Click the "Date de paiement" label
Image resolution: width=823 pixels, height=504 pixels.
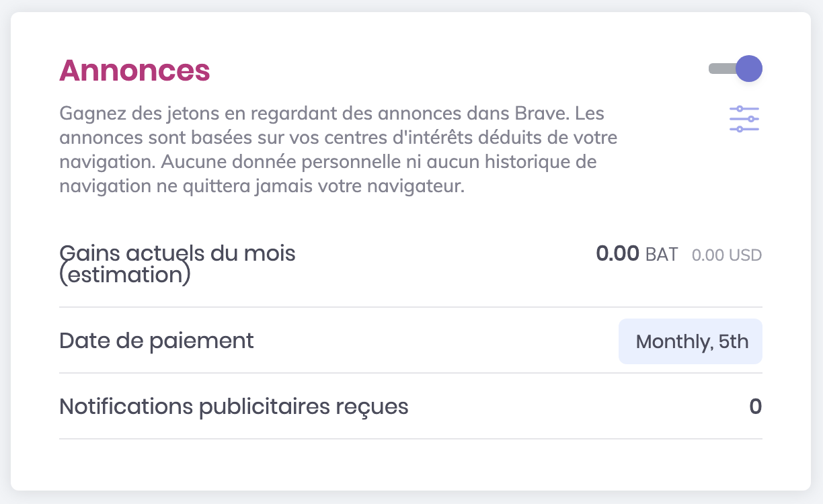click(157, 341)
